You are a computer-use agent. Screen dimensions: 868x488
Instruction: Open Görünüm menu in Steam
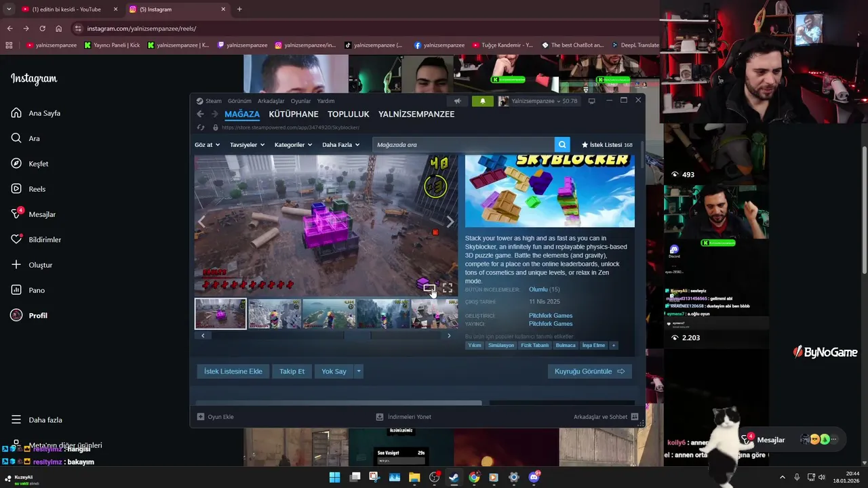[x=239, y=101]
